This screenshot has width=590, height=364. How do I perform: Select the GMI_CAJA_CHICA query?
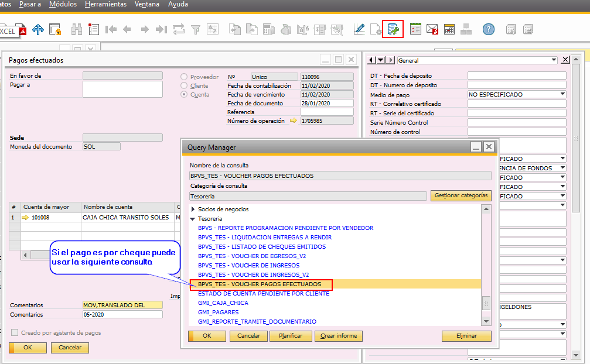[223, 303]
